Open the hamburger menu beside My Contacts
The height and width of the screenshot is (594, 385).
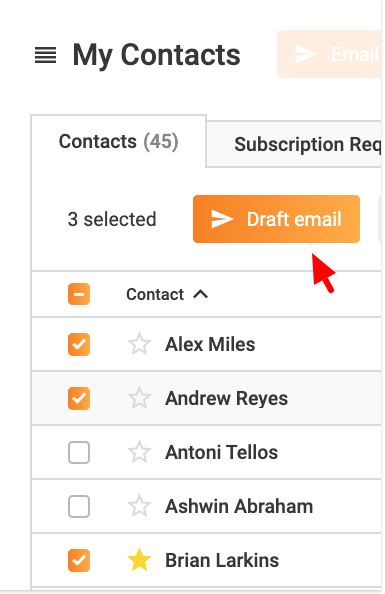click(45, 55)
